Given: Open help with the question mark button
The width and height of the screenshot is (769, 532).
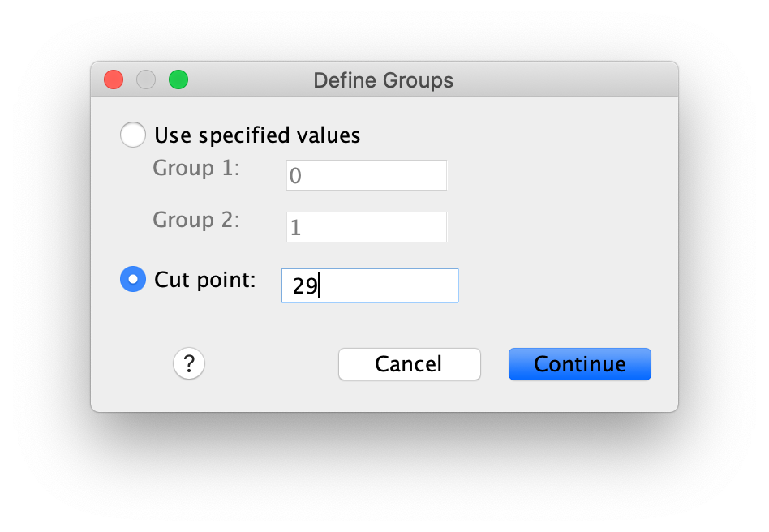Looking at the screenshot, I should point(189,363).
